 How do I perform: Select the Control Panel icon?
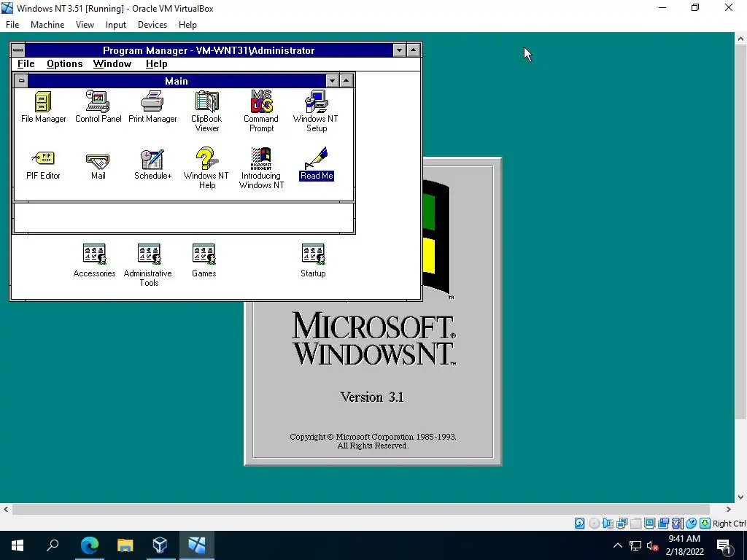(x=98, y=107)
